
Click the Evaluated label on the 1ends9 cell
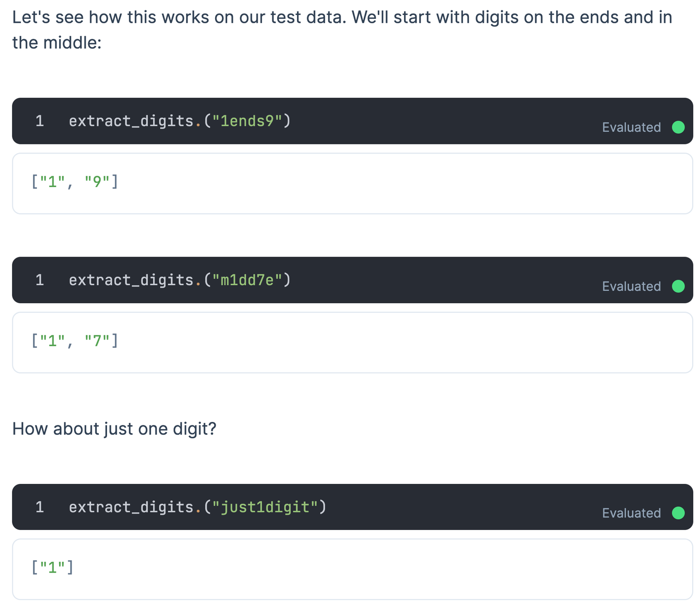click(631, 127)
